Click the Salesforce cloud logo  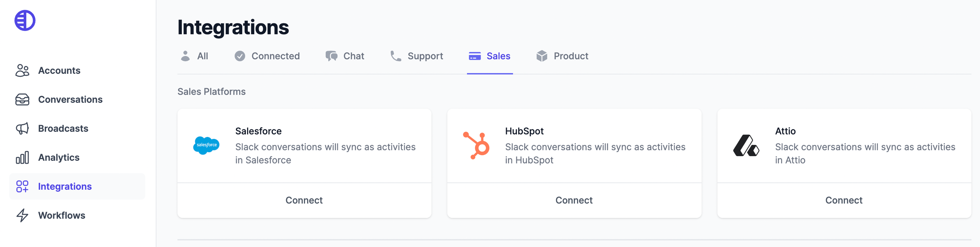207,145
